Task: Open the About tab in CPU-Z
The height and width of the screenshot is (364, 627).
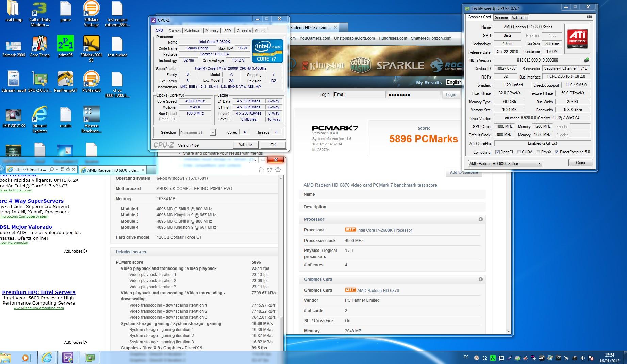Action: pos(260,31)
